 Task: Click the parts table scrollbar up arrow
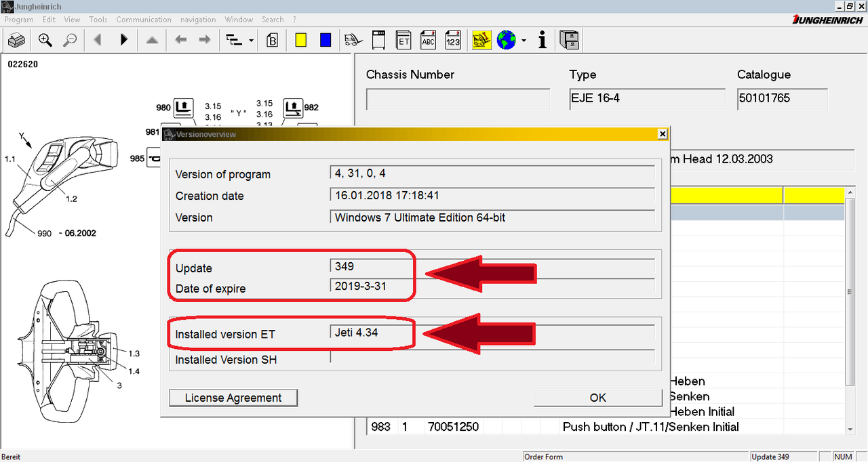[x=850, y=194]
